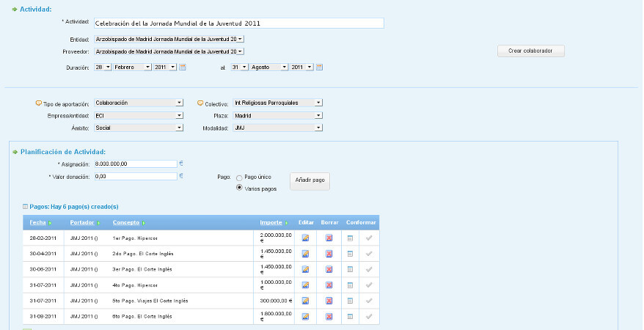Screen dimensions: 644x330
Task: Delete the 1er Pago. Hipercor payment
Action: coord(329,238)
